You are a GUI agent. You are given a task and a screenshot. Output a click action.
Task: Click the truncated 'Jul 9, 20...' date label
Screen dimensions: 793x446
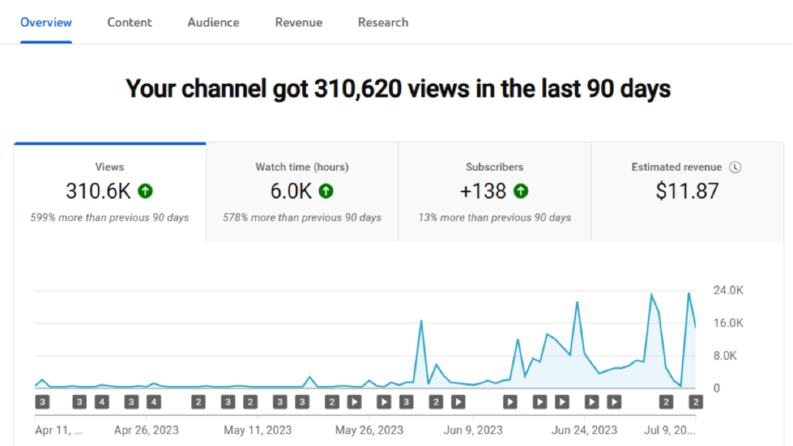[670, 430]
